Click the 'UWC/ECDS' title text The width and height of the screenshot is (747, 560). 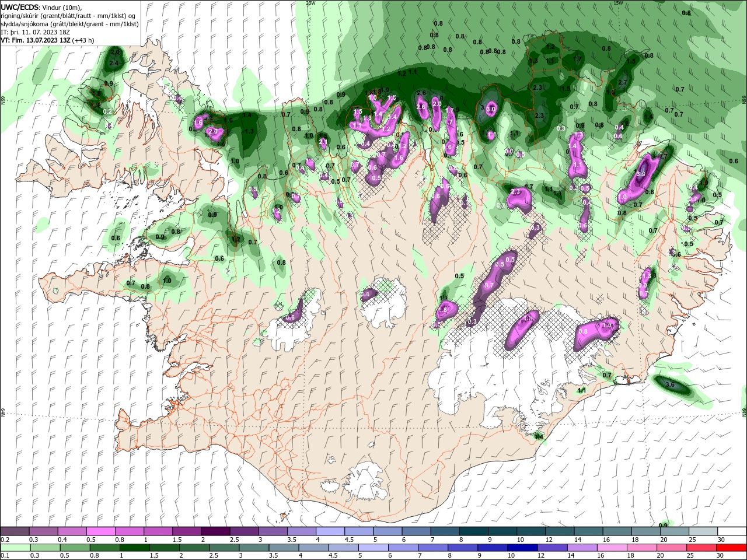19,7
